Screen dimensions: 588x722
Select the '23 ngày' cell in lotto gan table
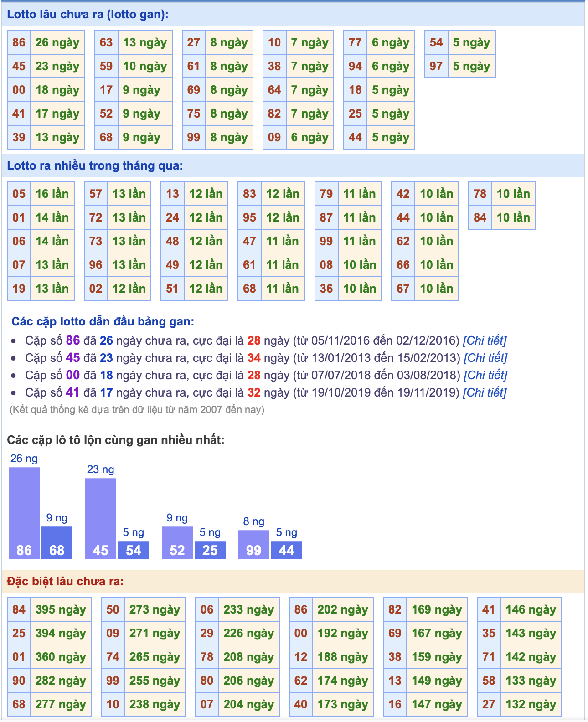(57, 66)
